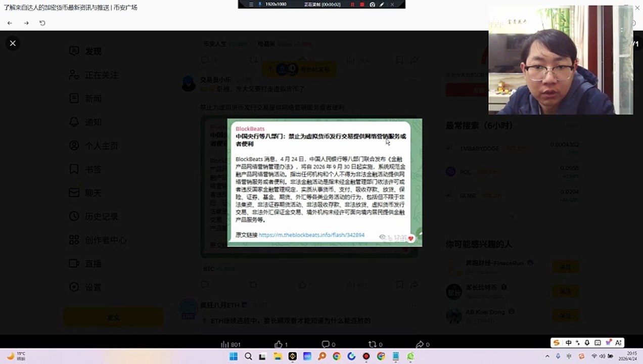Click the webcam overlay video
The width and height of the screenshot is (643, 364).
(x=561, y=60)
